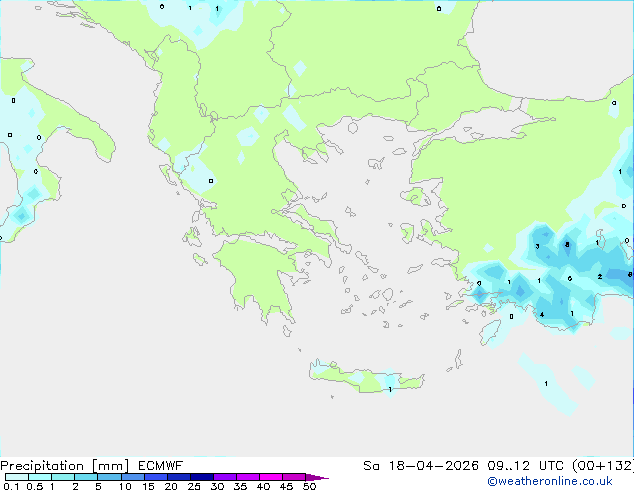This screenshot has height=490, width=634.
Task: Select the 20–25 mm legend color swatch
Action: [178, 477]
